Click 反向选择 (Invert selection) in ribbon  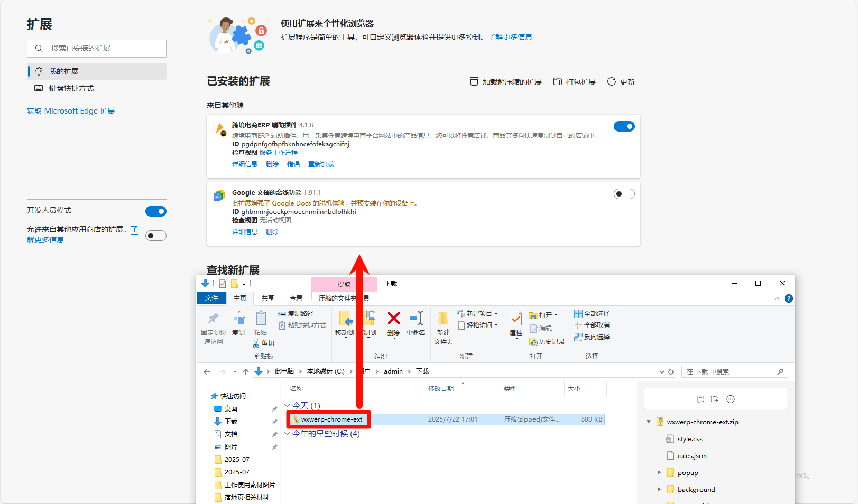tap(592, 337)
